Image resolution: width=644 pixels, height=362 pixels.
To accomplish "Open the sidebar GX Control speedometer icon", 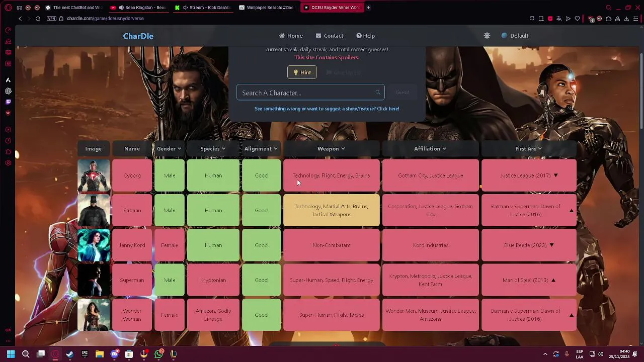I will click(x=8, y=31).
